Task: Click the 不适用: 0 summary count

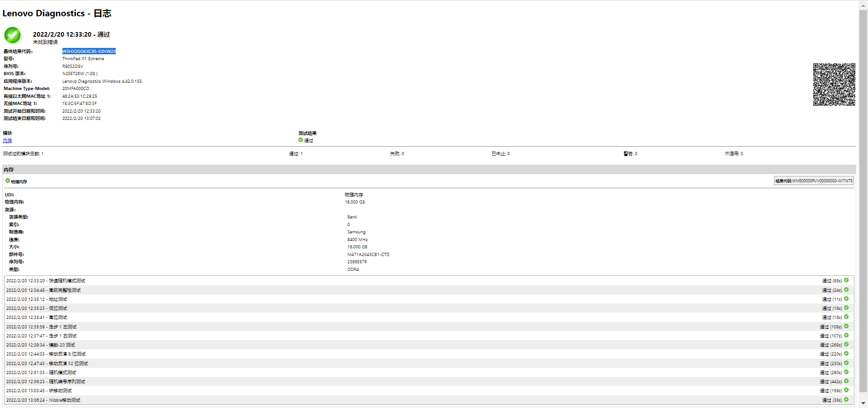Action: [734, 154]
